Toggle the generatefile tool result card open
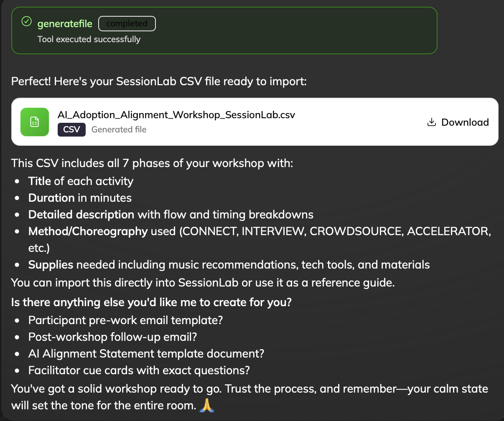Screen dimensions: 504x421 (x=224, y=30)
